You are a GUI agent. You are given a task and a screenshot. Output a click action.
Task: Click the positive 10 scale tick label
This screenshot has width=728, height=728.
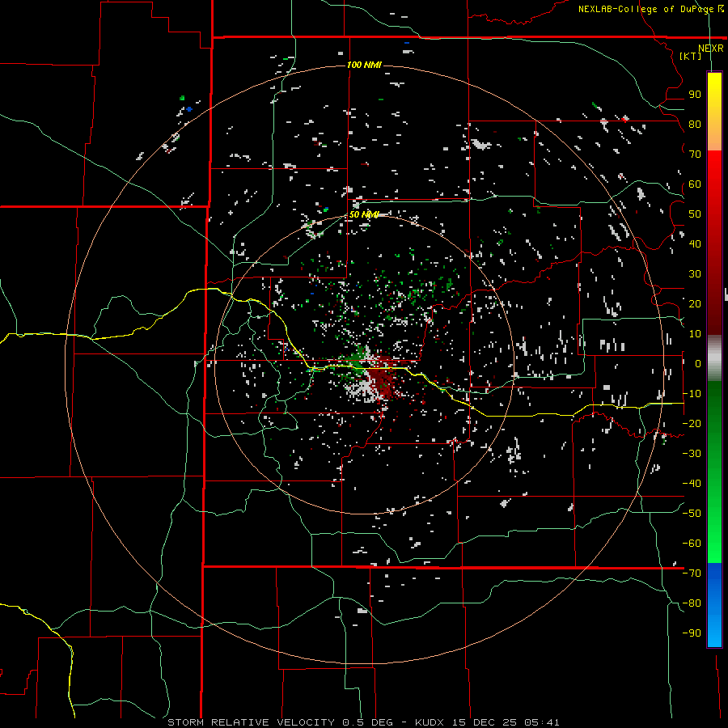695,334
